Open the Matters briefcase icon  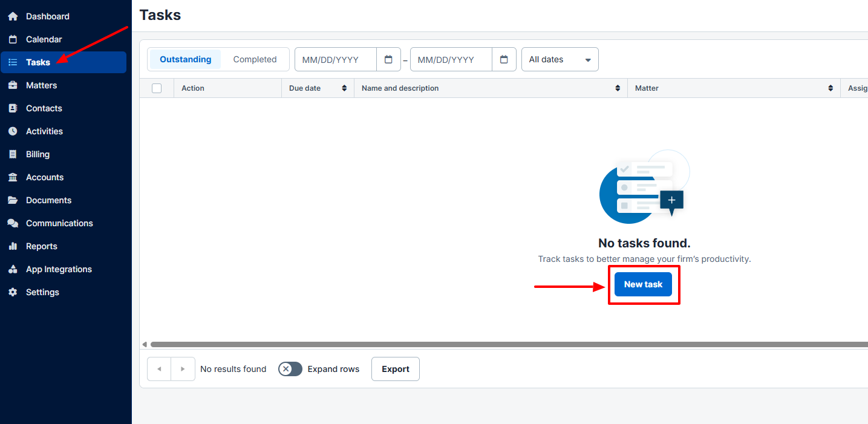coord(13,85)
